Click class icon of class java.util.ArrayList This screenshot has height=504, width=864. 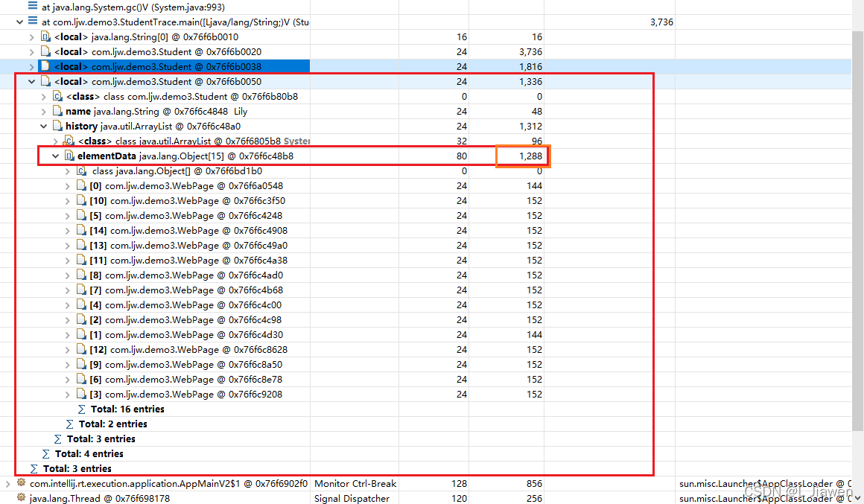coord(69,141)
